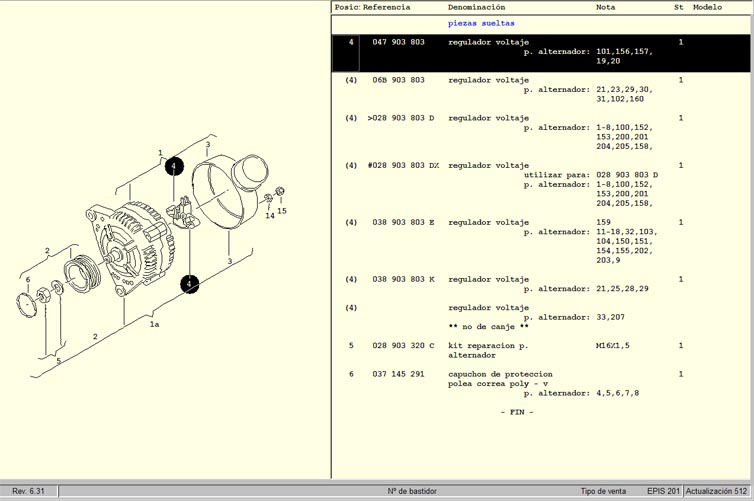Click 'capuchon de proteccion' description
754x501 pixels.
[500, 374]
